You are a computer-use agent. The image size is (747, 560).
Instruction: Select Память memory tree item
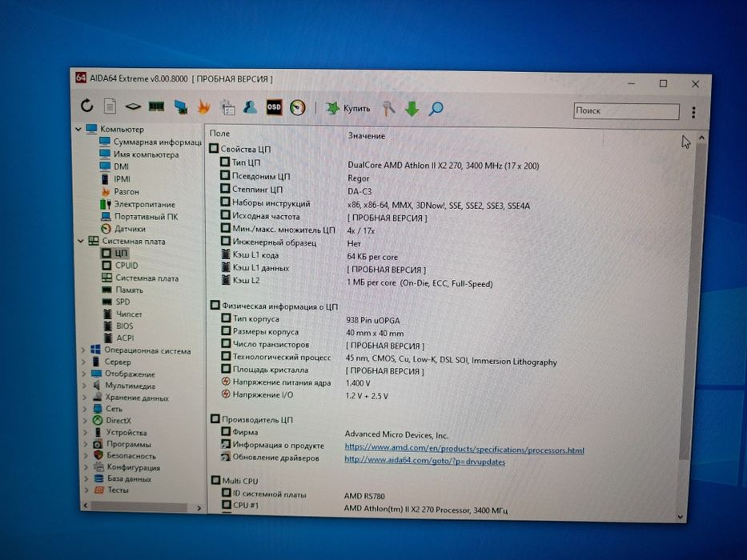[123, 290]
